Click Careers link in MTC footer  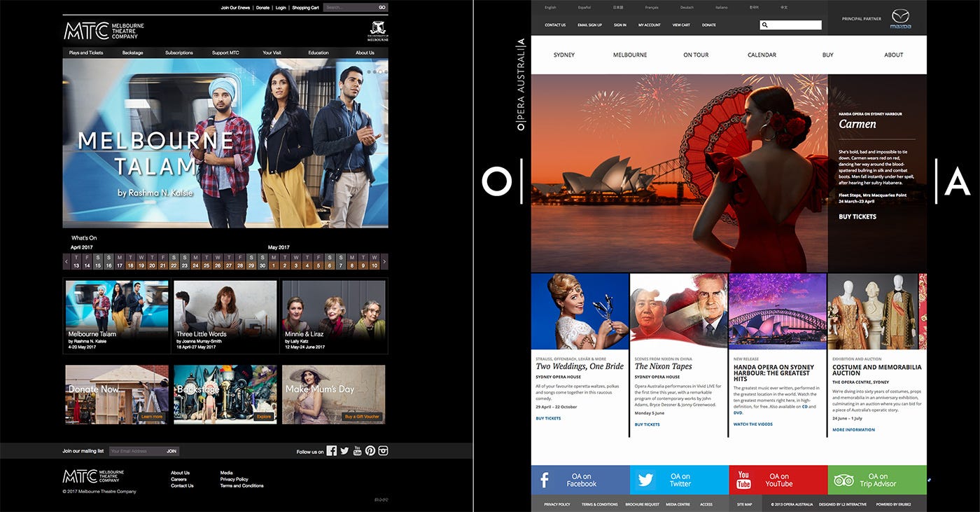(178, 479)
